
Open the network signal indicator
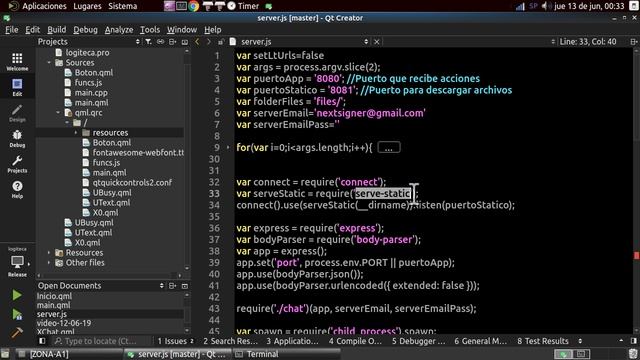coord(520,6)
